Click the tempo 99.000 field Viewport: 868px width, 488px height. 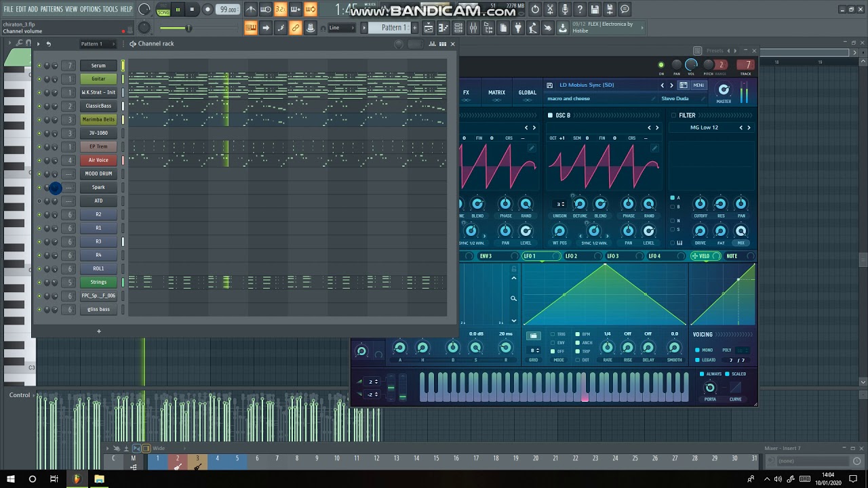229,9
